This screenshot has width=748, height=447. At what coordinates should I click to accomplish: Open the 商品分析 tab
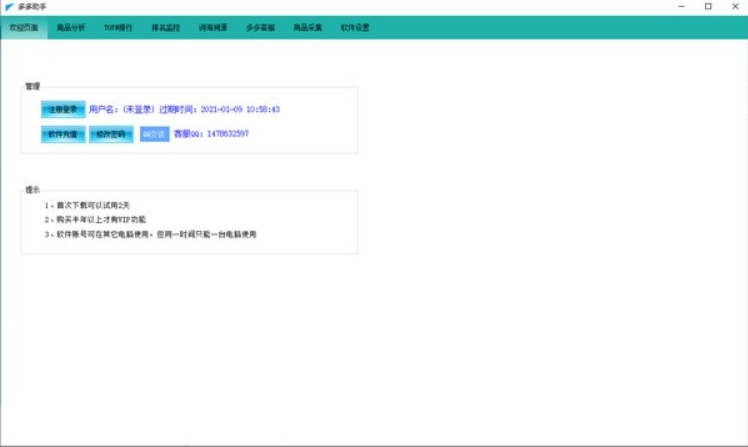(71, 28)
